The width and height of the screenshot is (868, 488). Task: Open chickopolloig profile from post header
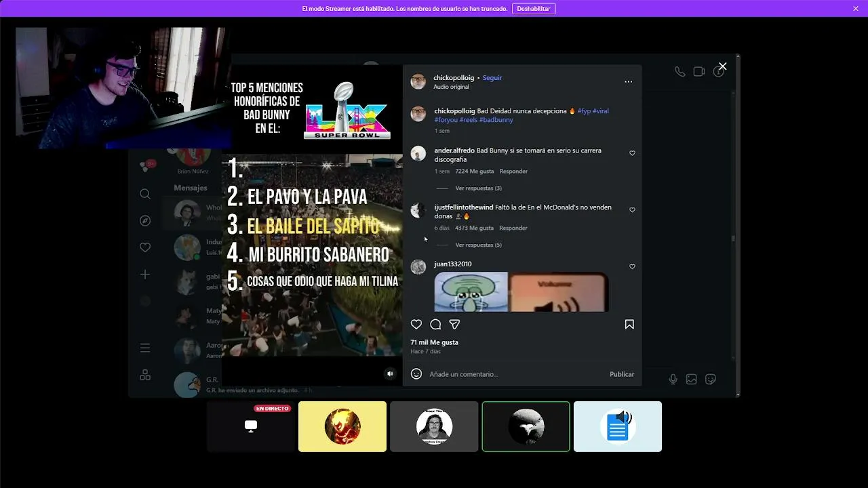(454, 78)
